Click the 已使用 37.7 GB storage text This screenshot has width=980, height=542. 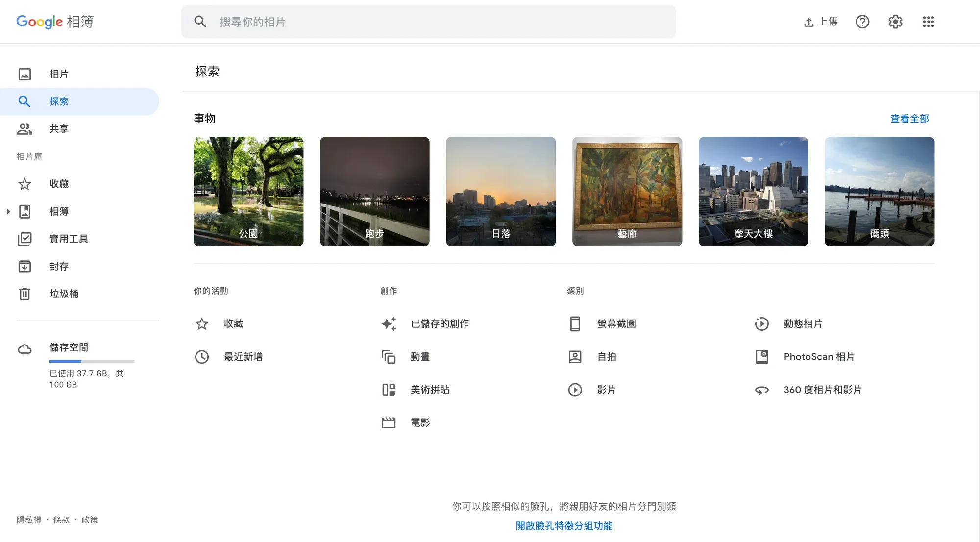[87, 379]
